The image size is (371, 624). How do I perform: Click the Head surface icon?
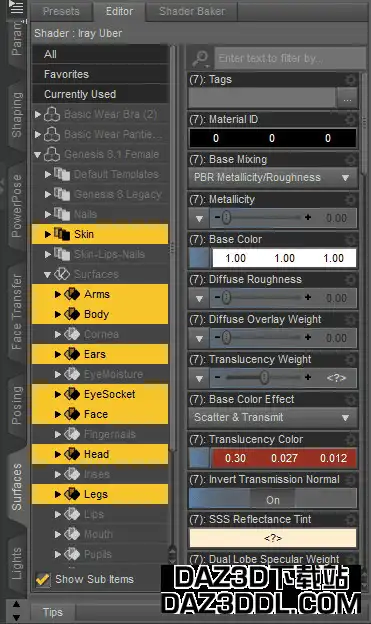[x=72, y=454]
